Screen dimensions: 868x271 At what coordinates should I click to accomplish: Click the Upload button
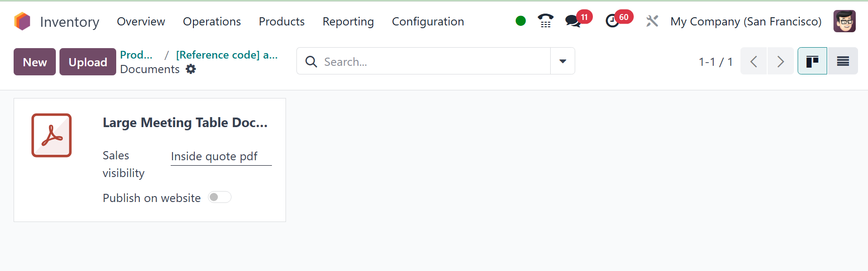(88, 62)
